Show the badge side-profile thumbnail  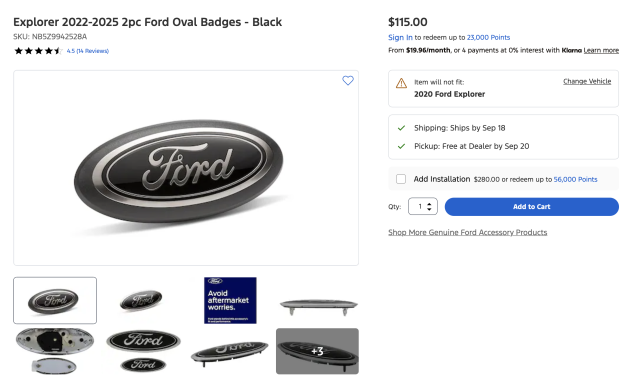(x=318, y=306)
